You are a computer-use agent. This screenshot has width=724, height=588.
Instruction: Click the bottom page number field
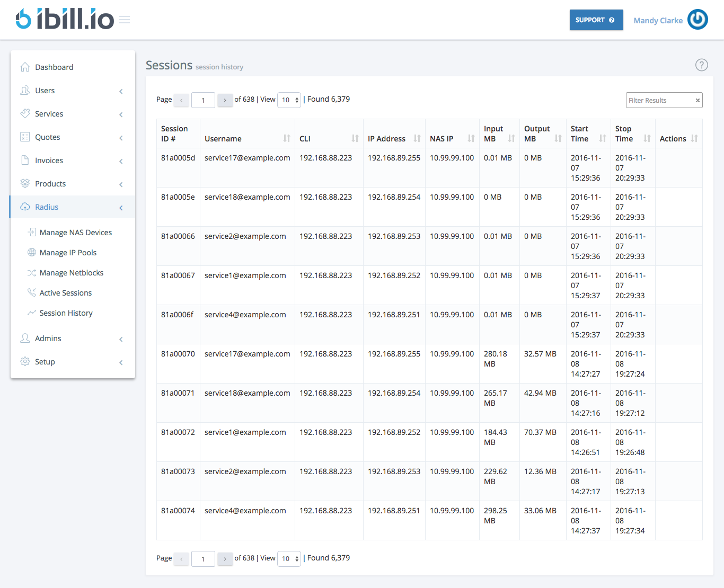(203, 558)
